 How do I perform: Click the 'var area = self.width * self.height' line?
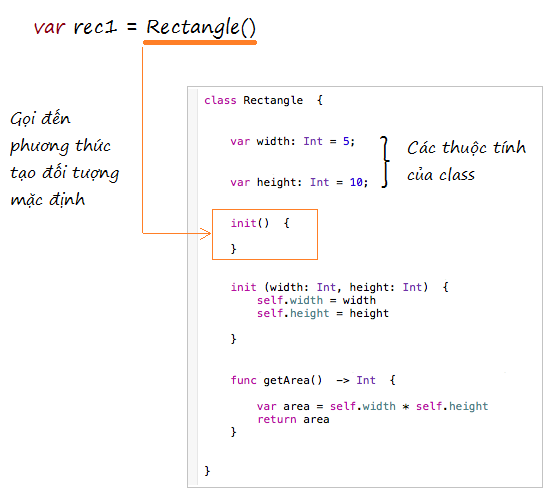(372, 406)
